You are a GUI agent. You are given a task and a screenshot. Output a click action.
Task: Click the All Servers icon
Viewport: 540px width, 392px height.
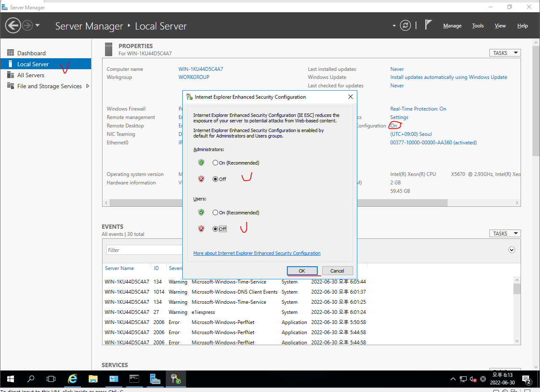[11, 75]
